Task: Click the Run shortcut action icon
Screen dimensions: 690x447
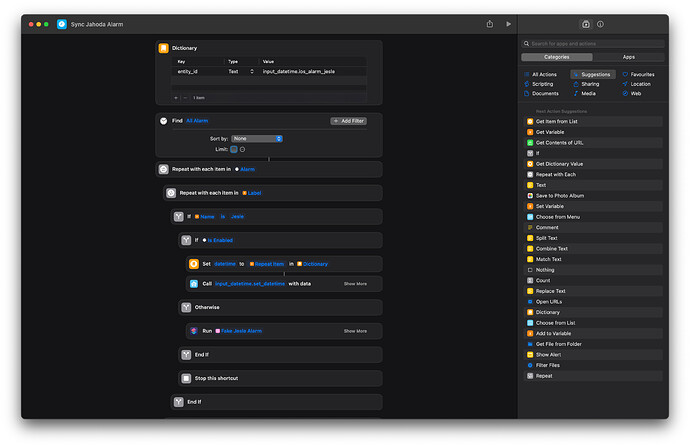Action: (194, 331)
